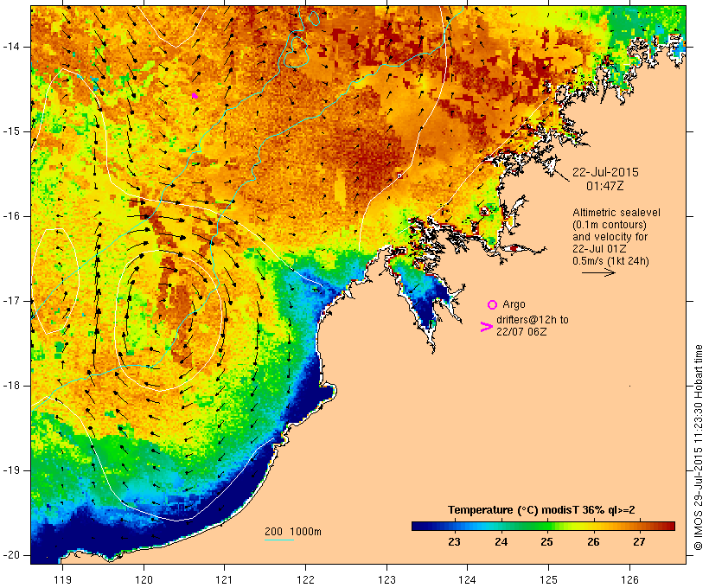This screenshot has height=588, width=709.
Task: Click the magenta drifter marker on the map
Action: (x=195, y=95)
